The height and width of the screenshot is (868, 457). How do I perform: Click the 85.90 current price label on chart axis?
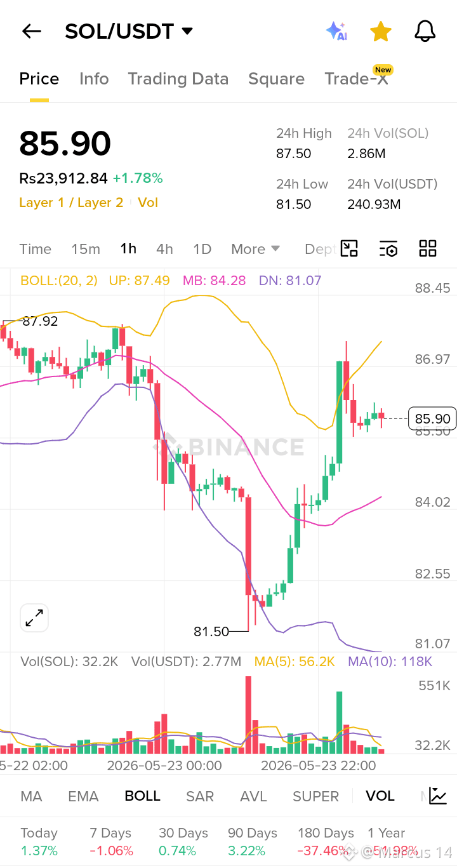pyautogui.click(x=432, y=418)
